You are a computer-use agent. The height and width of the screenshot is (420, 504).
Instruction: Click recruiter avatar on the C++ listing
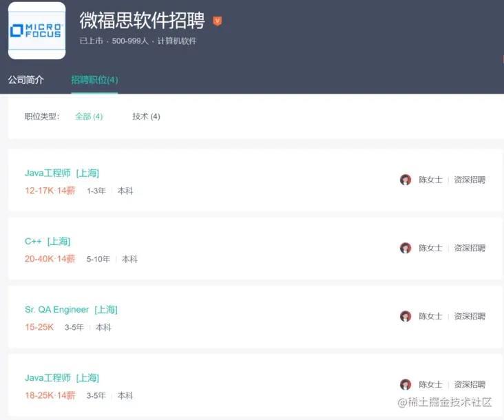(x=406, y=248)
